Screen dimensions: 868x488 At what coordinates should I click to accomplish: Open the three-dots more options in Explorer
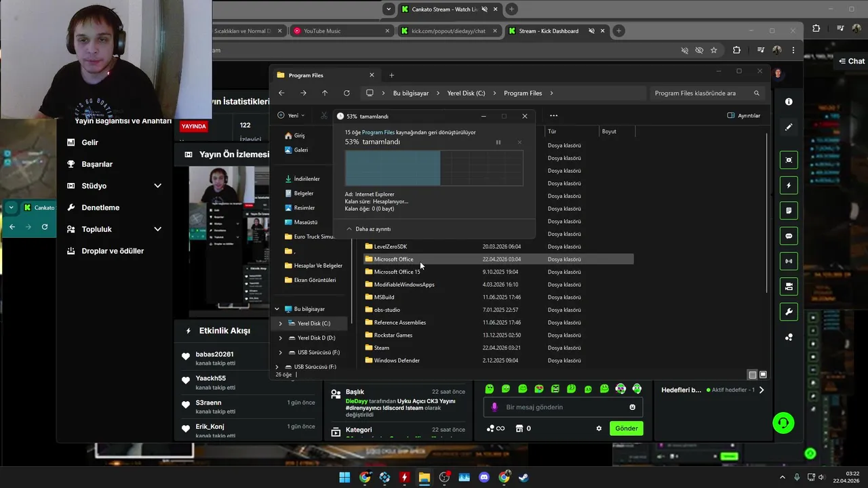553,115
